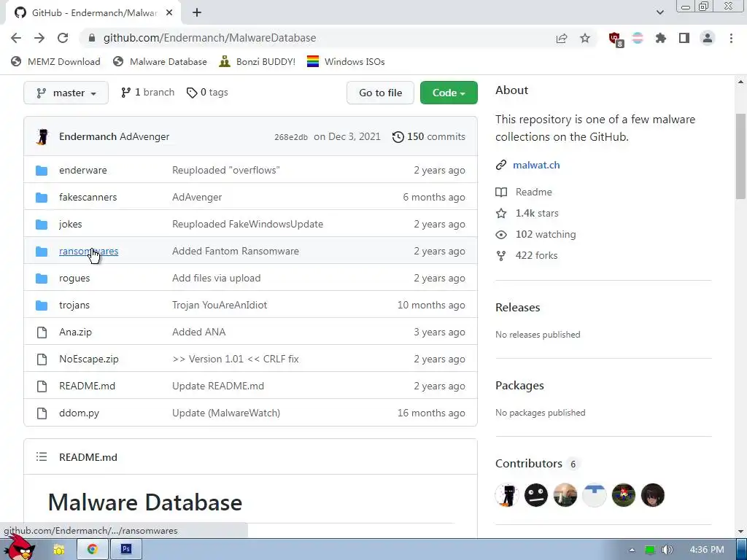Show hidden tray icons arrow

(632, 550)
